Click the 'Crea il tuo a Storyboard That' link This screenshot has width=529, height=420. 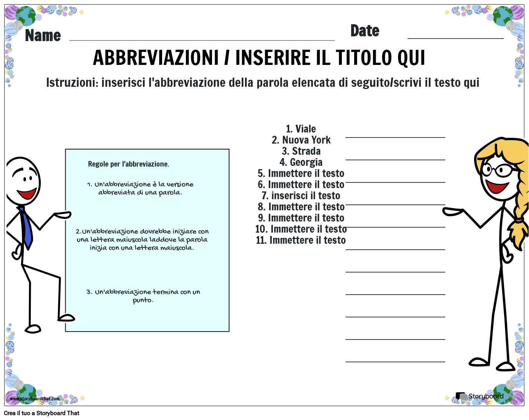tap(42, 413)
